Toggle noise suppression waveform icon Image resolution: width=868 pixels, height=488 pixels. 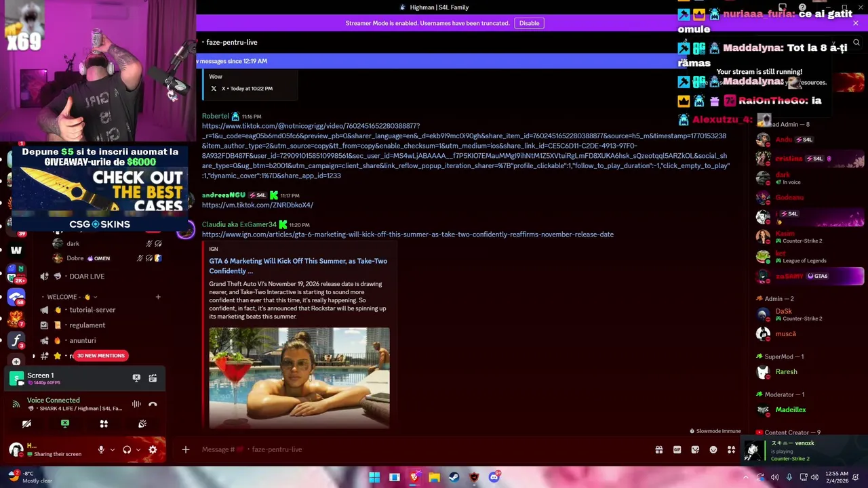136,404
